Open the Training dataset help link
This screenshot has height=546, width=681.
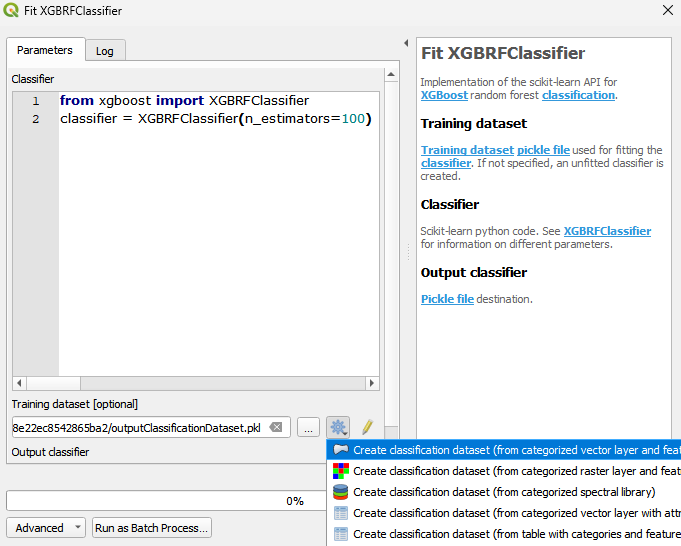467,150
